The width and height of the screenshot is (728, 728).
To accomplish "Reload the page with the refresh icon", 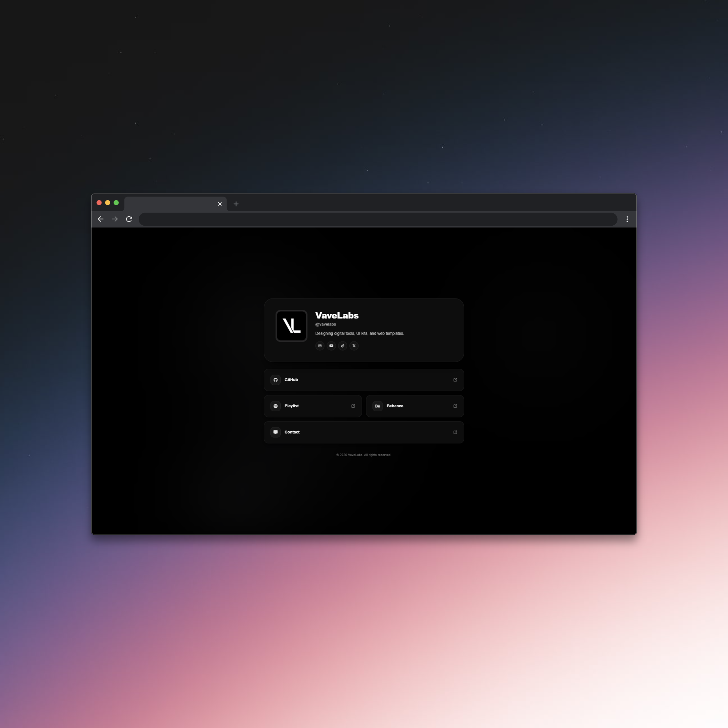I will tap(129, 219).
